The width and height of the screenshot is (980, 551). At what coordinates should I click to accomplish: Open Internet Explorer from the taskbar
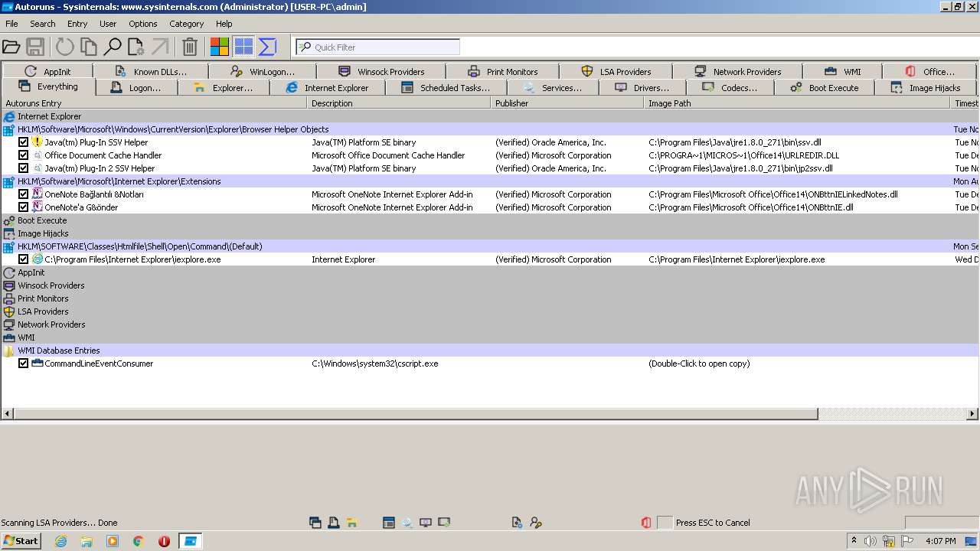pos(61,541)
